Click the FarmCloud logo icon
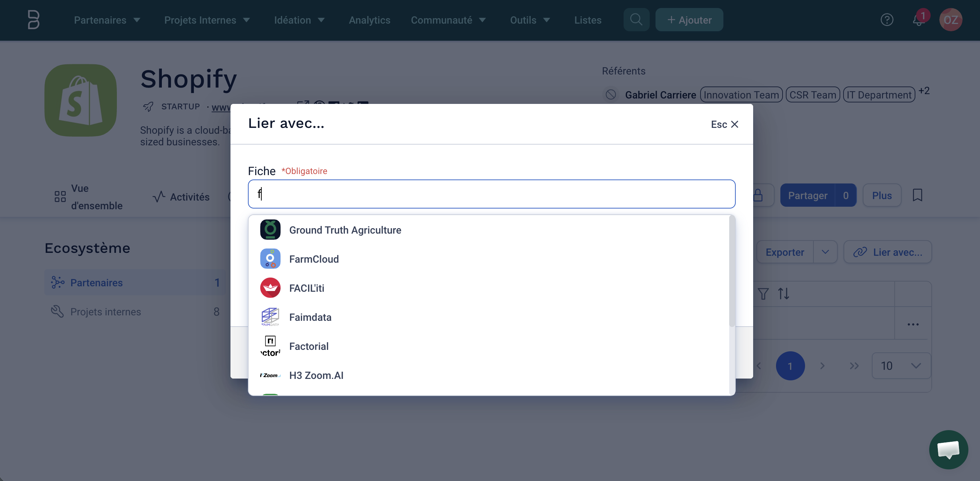980x481 pixels. pos(270,259)
